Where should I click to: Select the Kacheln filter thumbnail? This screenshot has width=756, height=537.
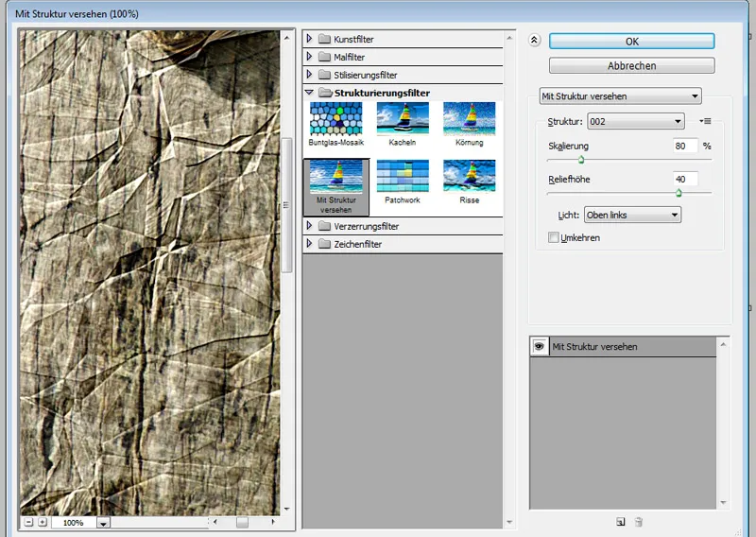(x=403, y=118)
